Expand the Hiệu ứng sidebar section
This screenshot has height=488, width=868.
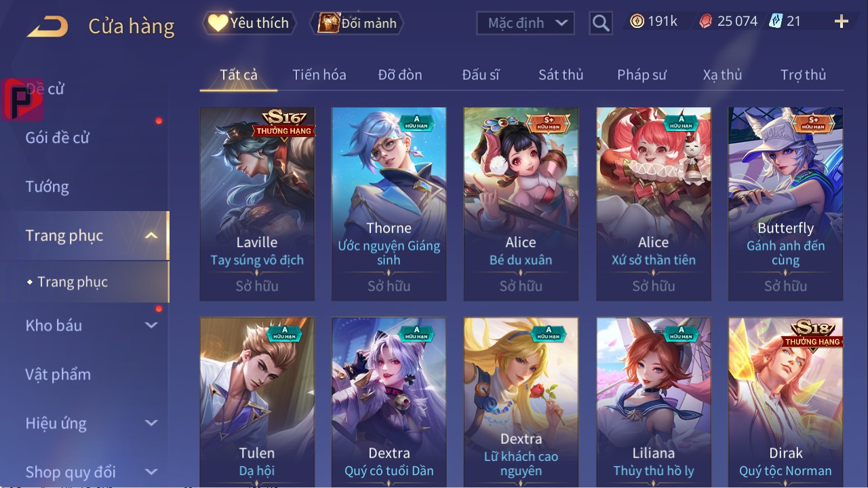[151, 423]
